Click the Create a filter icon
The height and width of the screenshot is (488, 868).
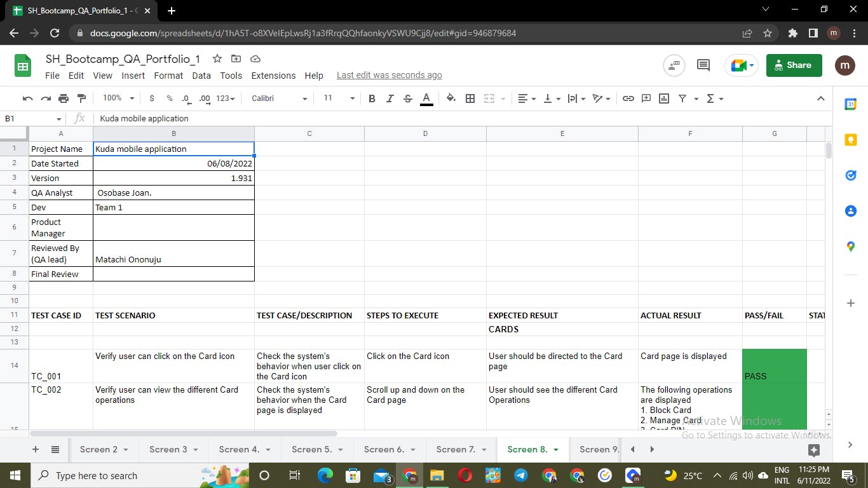[x=682, y=98]
